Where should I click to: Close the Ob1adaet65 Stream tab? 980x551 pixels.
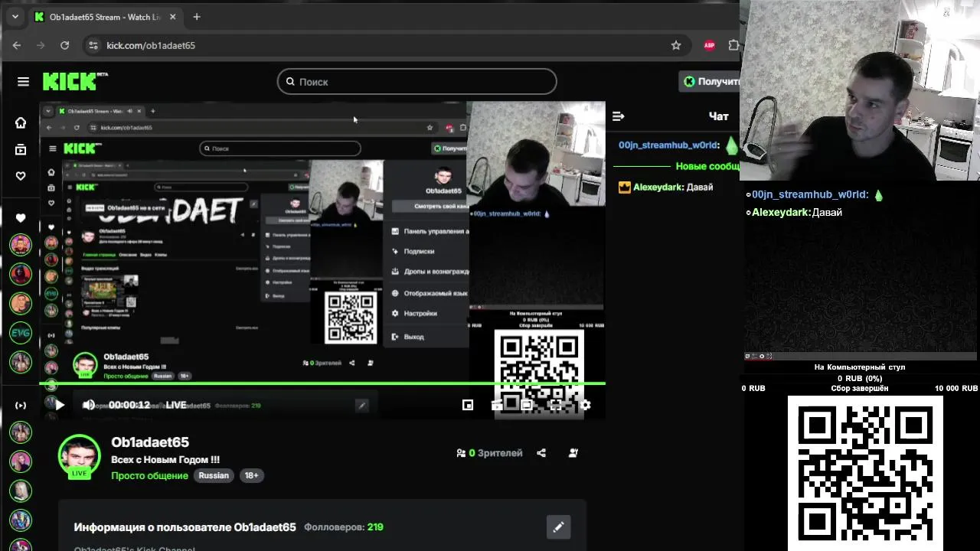pos(172,17)
